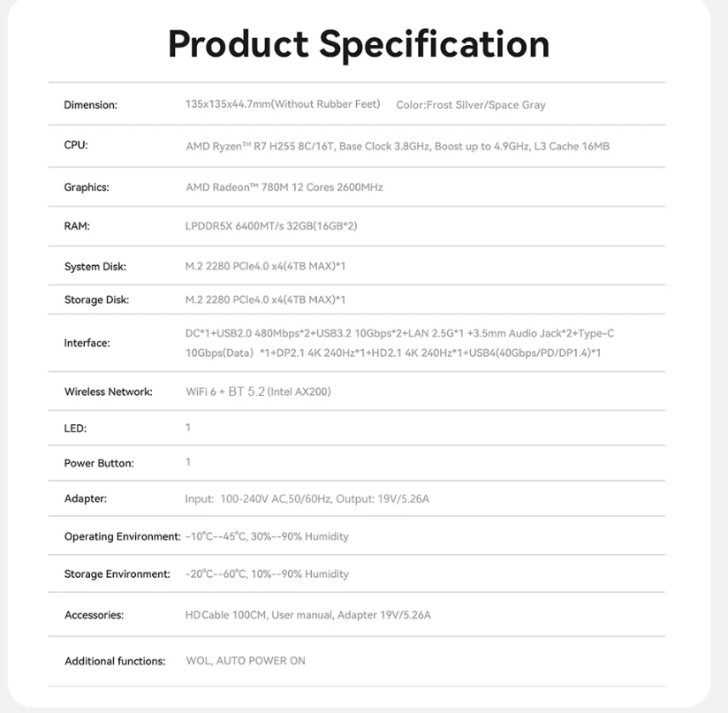This screenshot has height=713, width=728.
Task: Click the WiFi 6 + BT 5.2 value
Action: tap(258, 391)
